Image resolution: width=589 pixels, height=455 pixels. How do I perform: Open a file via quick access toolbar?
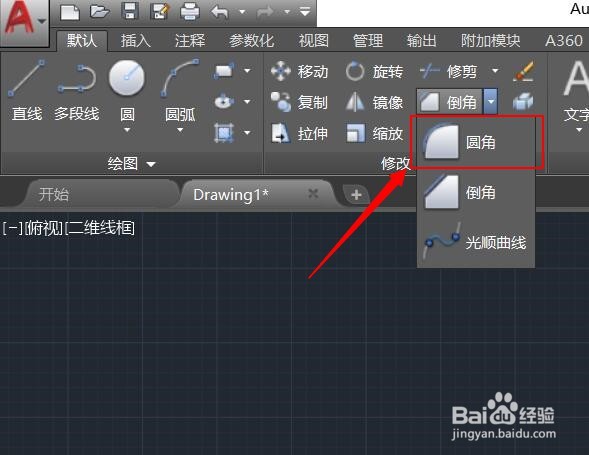[100, 11]
